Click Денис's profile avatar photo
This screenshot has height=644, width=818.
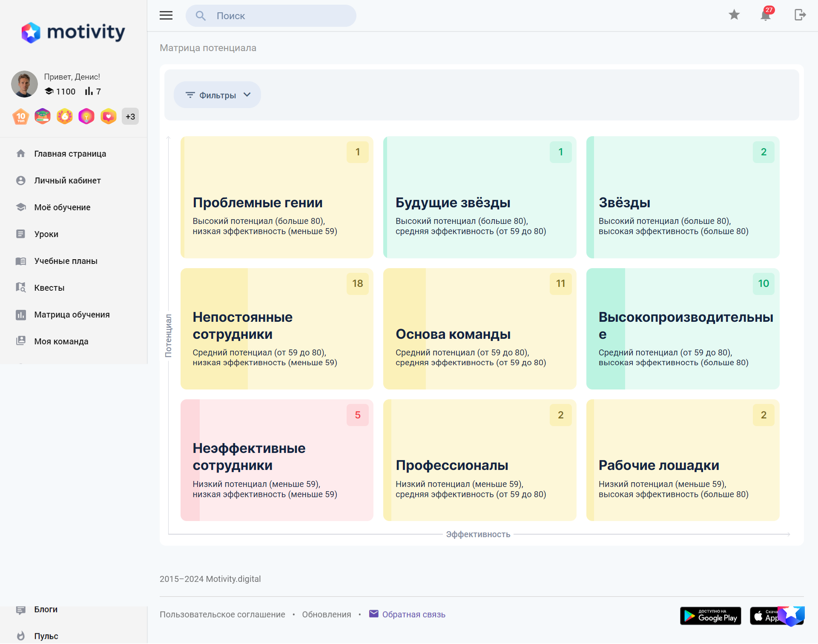(x=24, y=84)
